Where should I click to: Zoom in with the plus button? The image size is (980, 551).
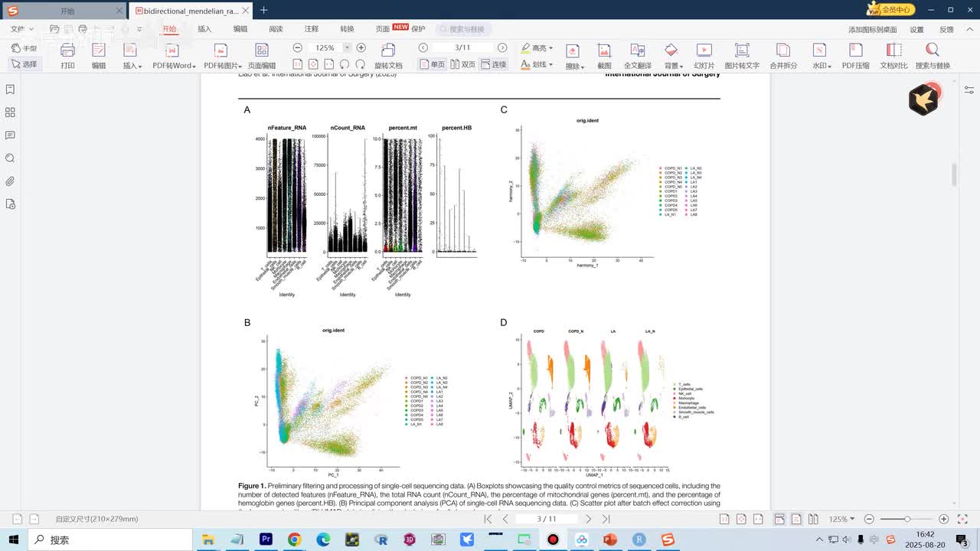point(361,47)
